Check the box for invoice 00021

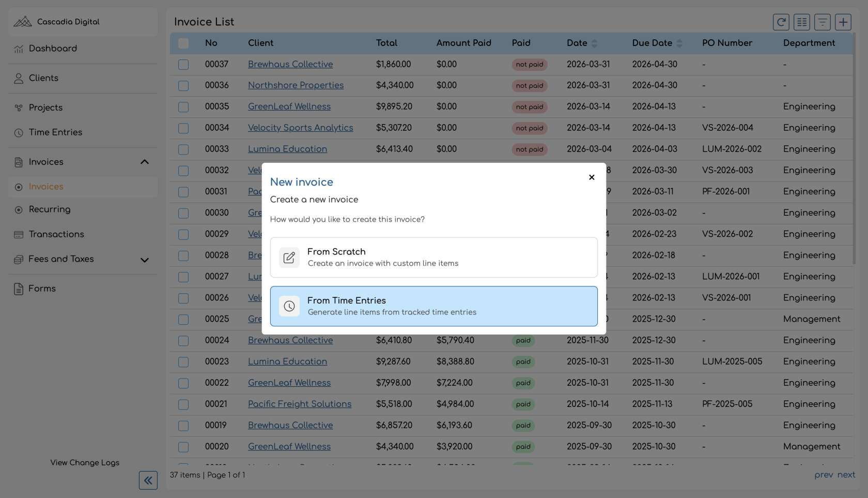pyautogui.click(x=183, y=404)
